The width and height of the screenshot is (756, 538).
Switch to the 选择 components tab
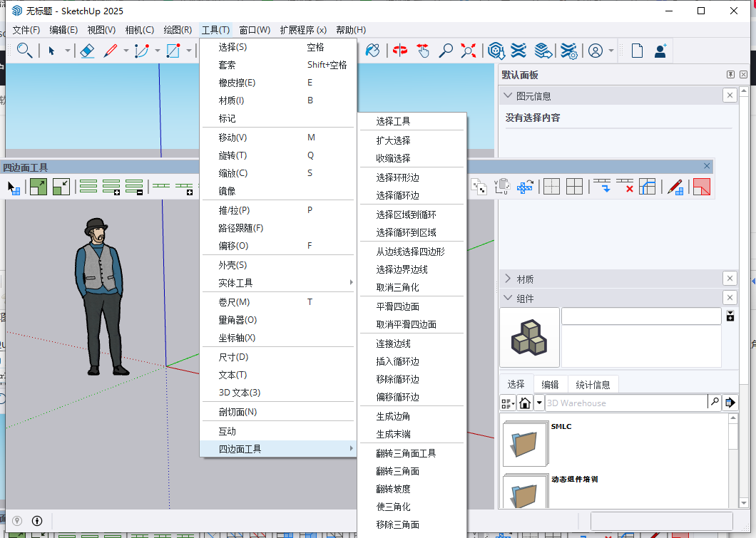516,384
